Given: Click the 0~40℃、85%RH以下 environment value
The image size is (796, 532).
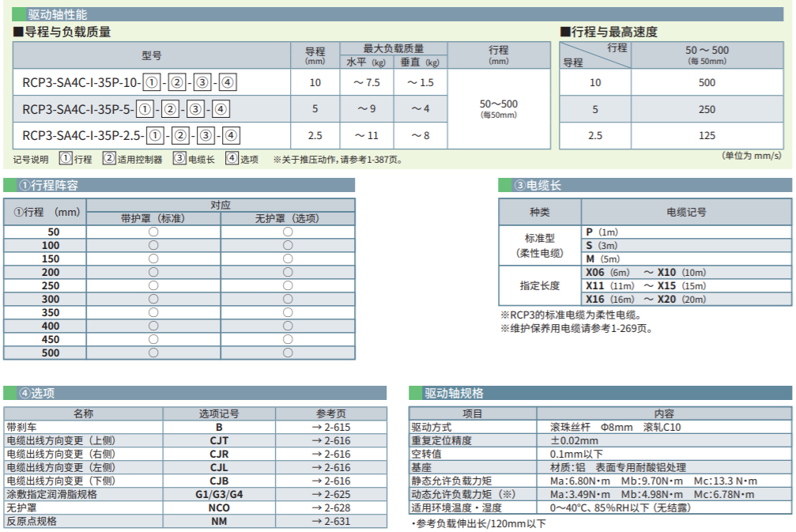Looking at the screenshot, I should (620, 507).
